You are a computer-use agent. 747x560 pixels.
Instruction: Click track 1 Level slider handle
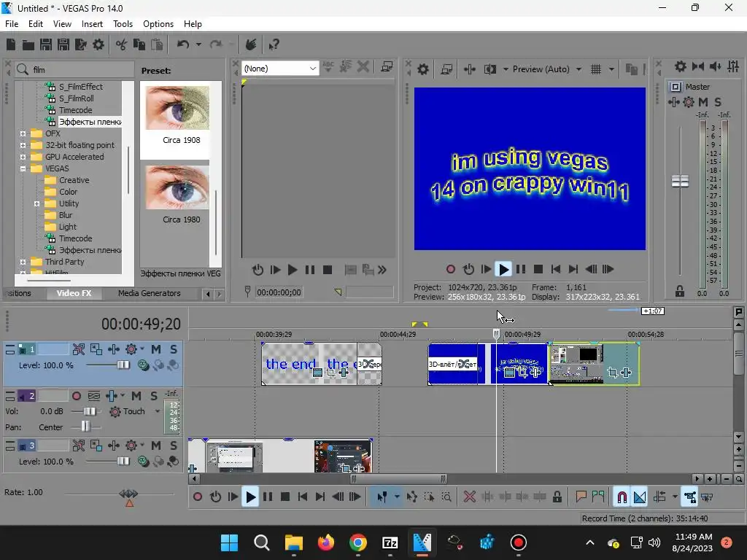123,365
